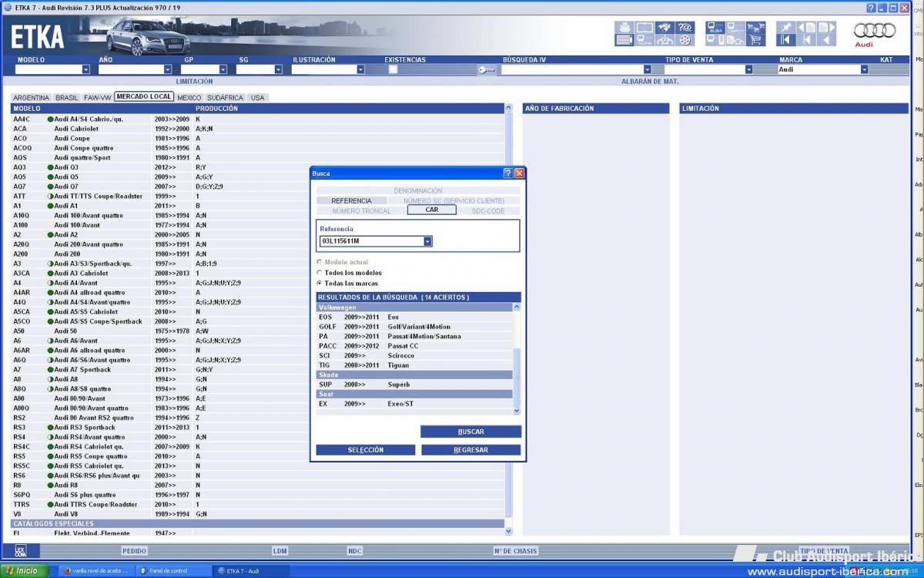The width and height of the screenshot is (924, 578).
Task: Switch to the BRASIL market tab
Action: [x=67, y=98]
